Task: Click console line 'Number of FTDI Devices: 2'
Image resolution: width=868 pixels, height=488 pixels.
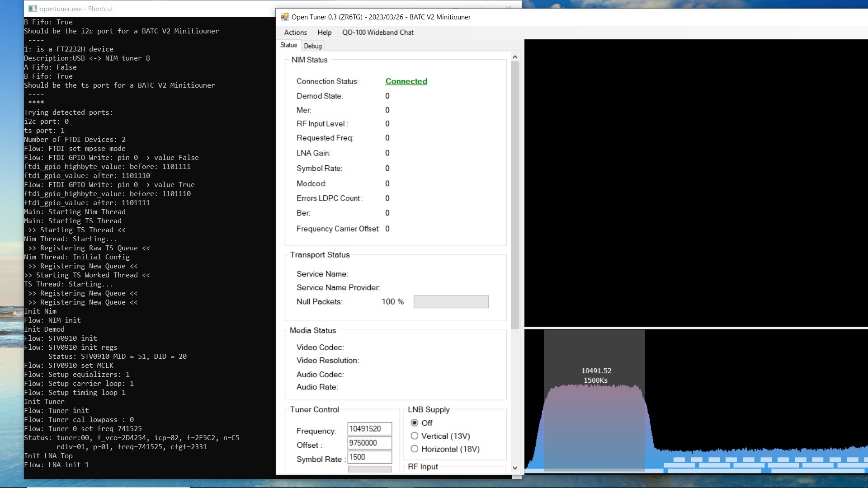Action: (x=75, y=140)
